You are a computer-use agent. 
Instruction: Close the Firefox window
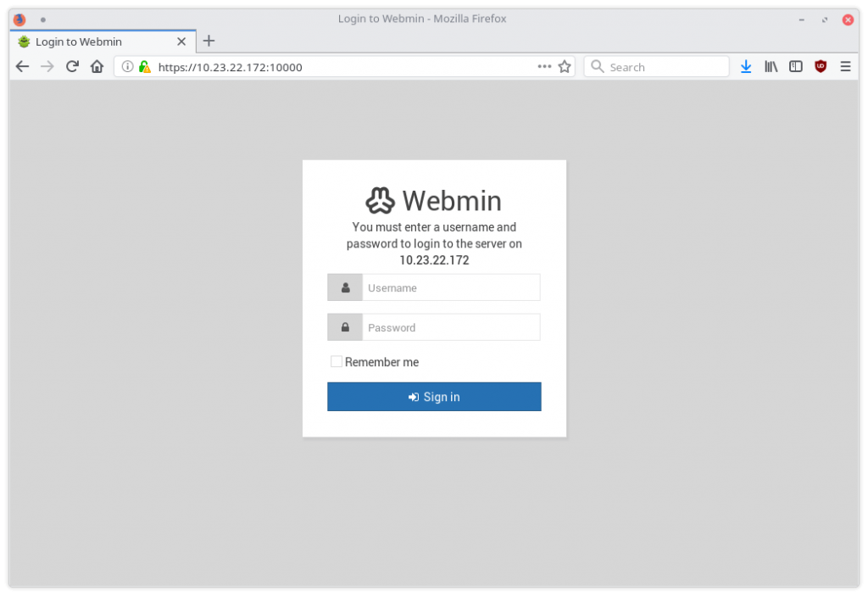coord(848,19)
